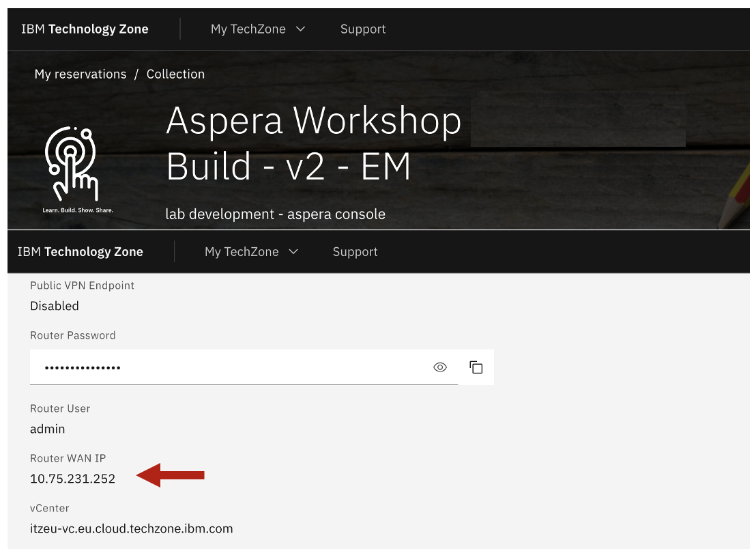
Task: Click IBM Technology Zone in the lower header
Action: click(x=81, y=252)
